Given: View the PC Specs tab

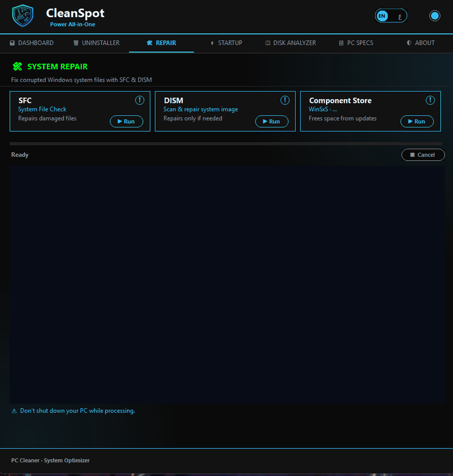Looking at the screenshot, I should point(356,43).
